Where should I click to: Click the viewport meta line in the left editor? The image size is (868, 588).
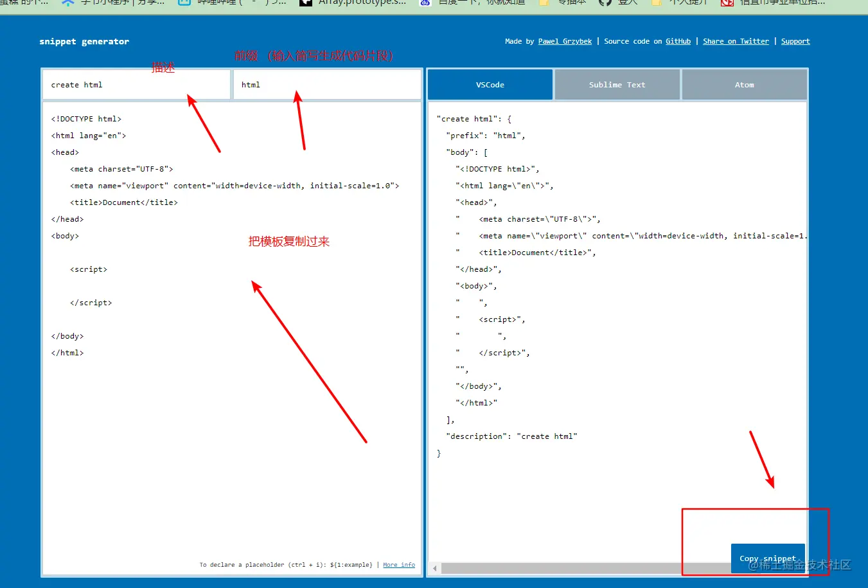235,186
